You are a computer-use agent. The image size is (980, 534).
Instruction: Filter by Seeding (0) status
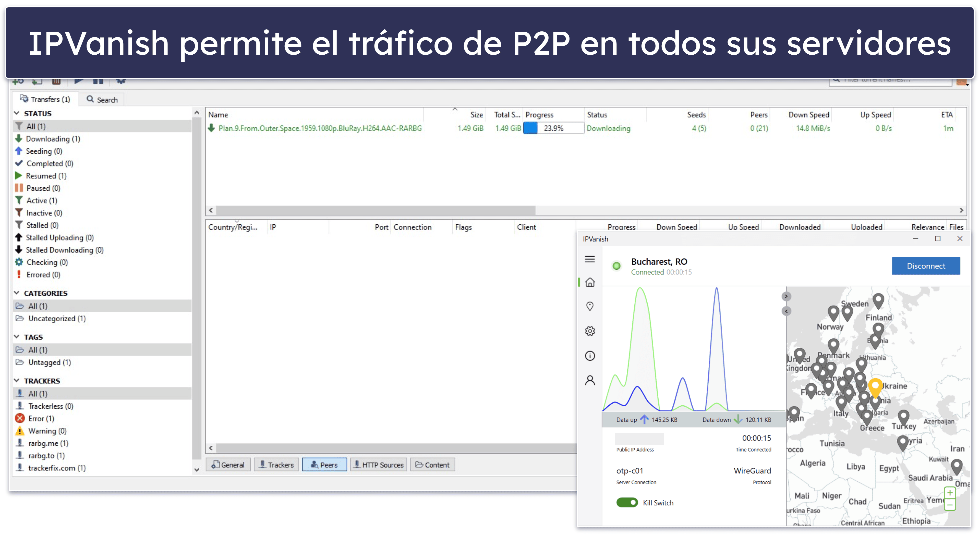[x=102, y=151]
